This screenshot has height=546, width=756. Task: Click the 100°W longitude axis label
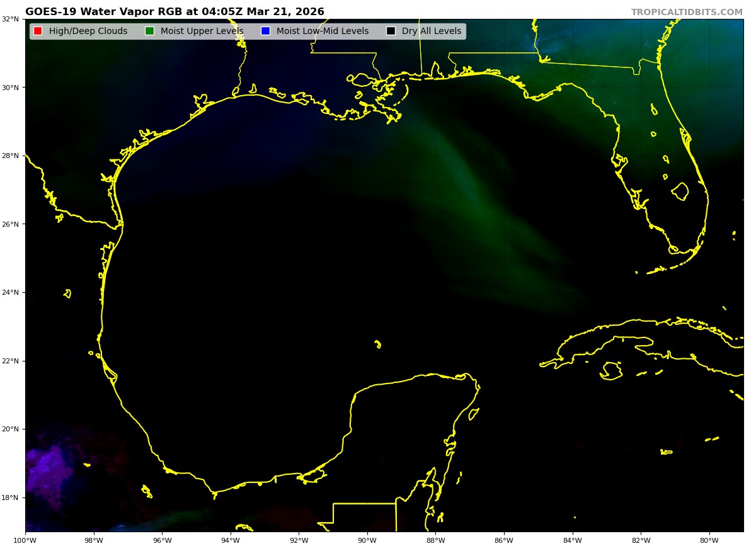click(25, 540)
